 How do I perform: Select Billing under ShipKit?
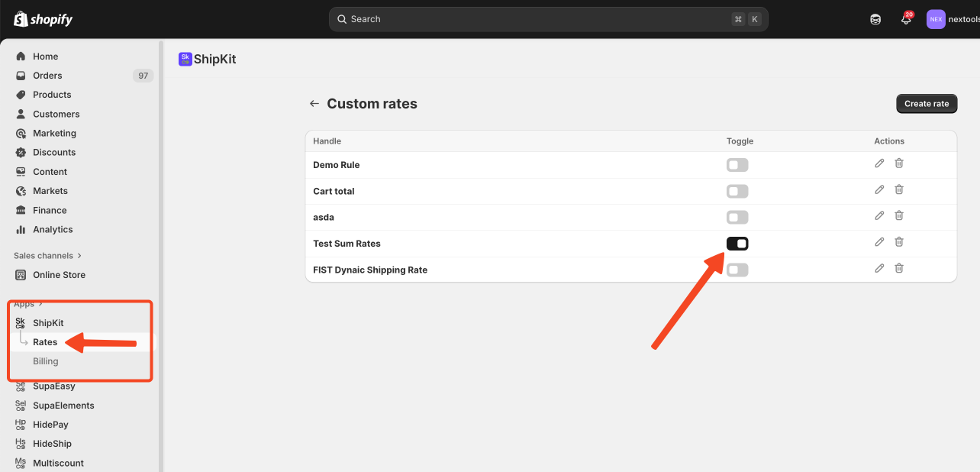pos(46,361)
